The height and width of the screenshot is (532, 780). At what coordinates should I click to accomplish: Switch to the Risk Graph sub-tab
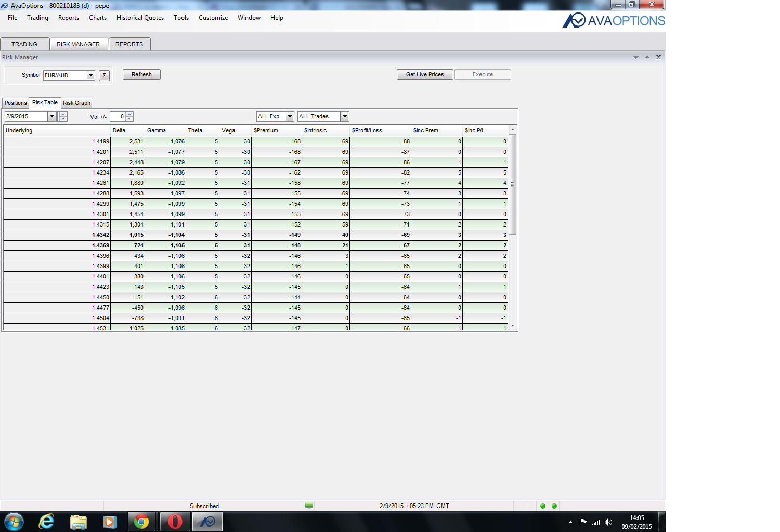tap(76, 103)
